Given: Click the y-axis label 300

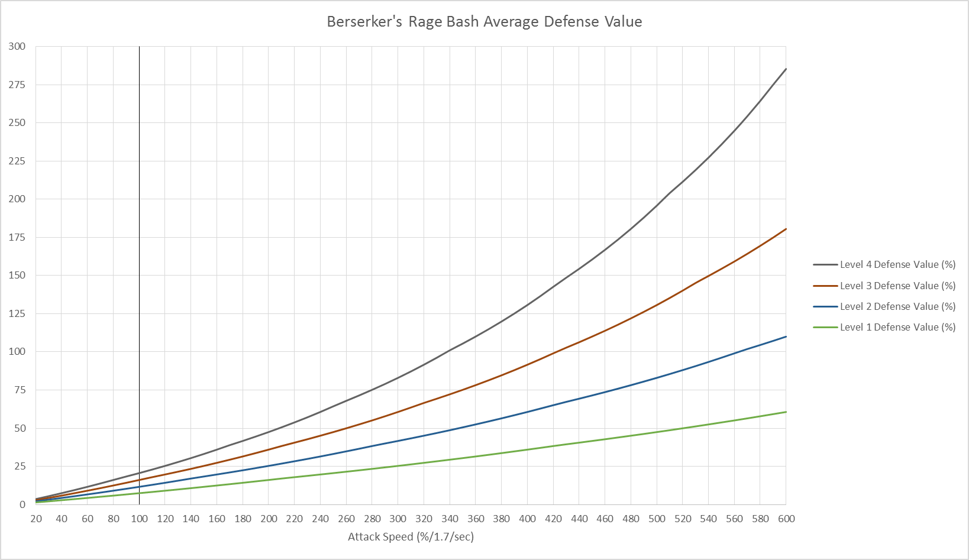Looking at the screenshot, I should click(17, 46).
